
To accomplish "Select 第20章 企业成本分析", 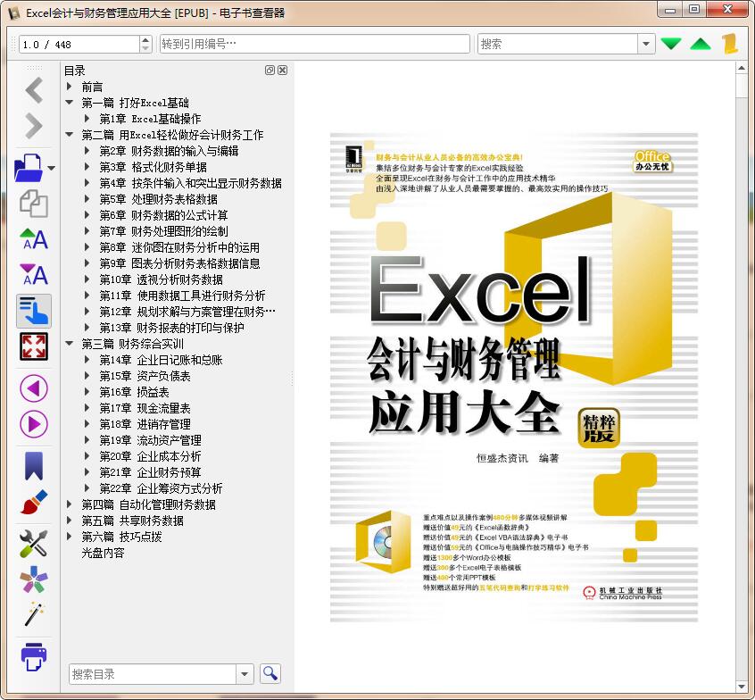I will 150,456.
